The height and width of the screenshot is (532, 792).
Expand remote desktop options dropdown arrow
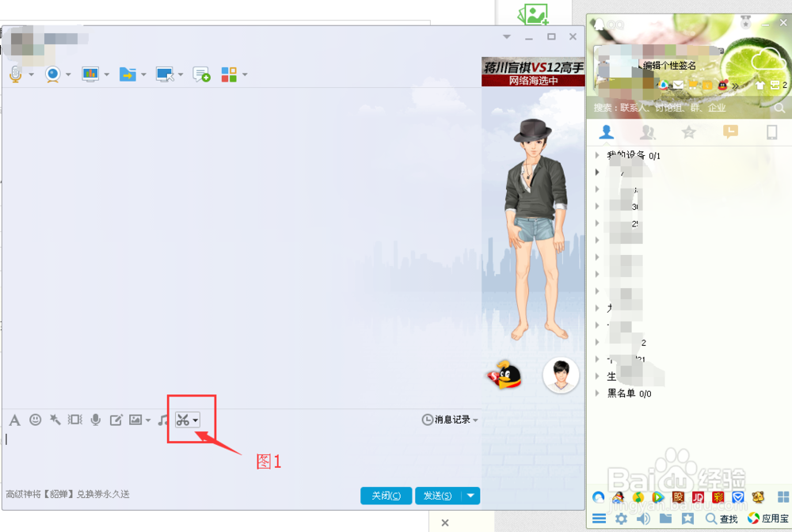[x=181, y=74]
